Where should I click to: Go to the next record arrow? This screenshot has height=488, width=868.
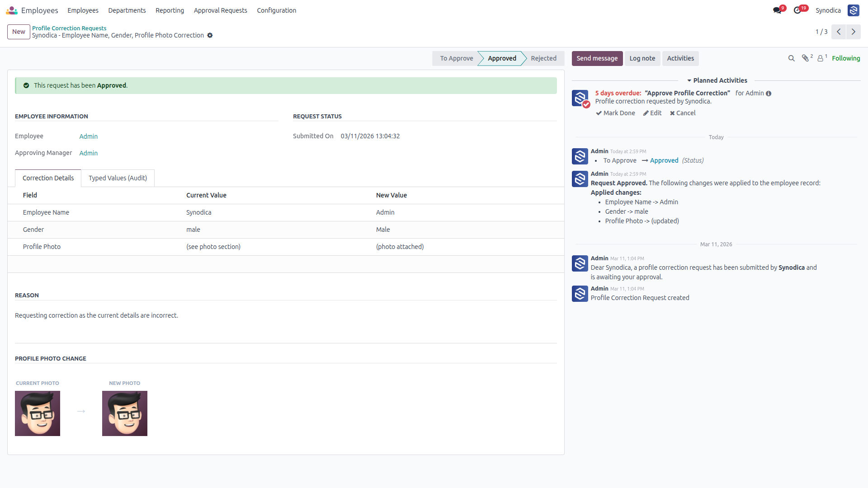[854, 32]
